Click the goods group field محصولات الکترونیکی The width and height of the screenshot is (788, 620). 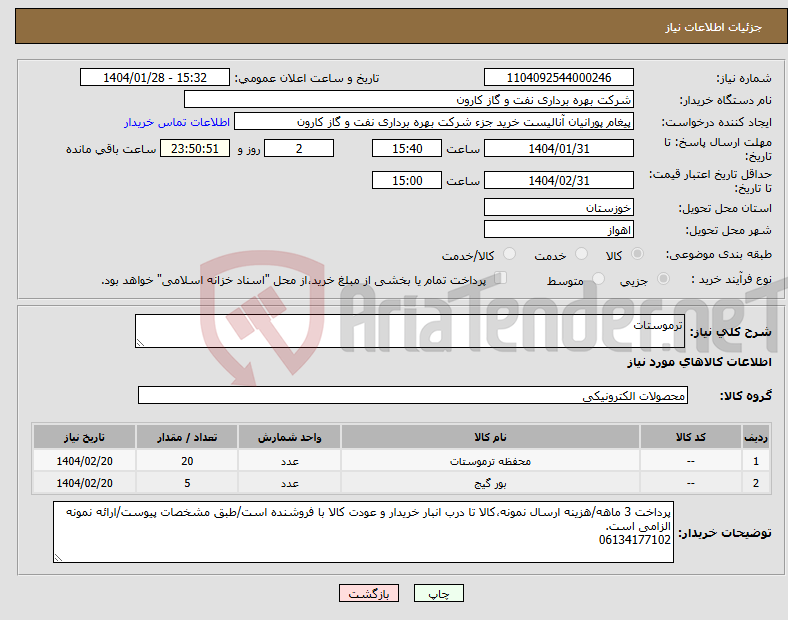click(413, 395)
